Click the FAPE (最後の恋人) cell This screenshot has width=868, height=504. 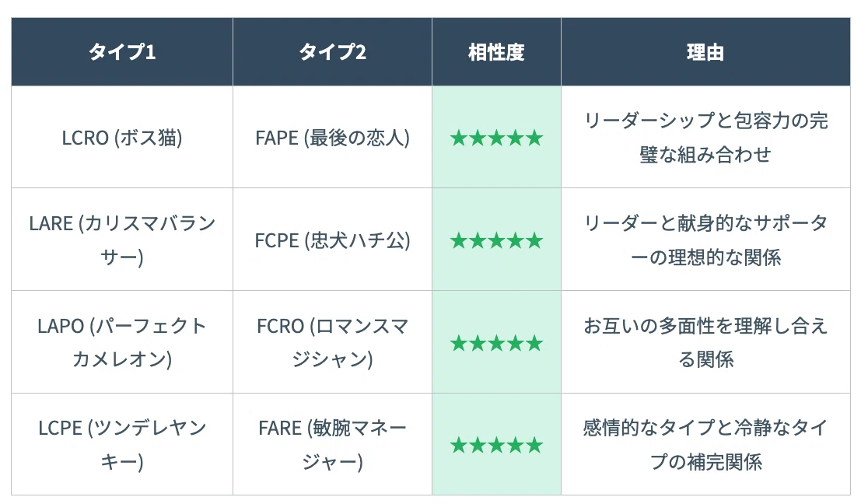(332, 138)
